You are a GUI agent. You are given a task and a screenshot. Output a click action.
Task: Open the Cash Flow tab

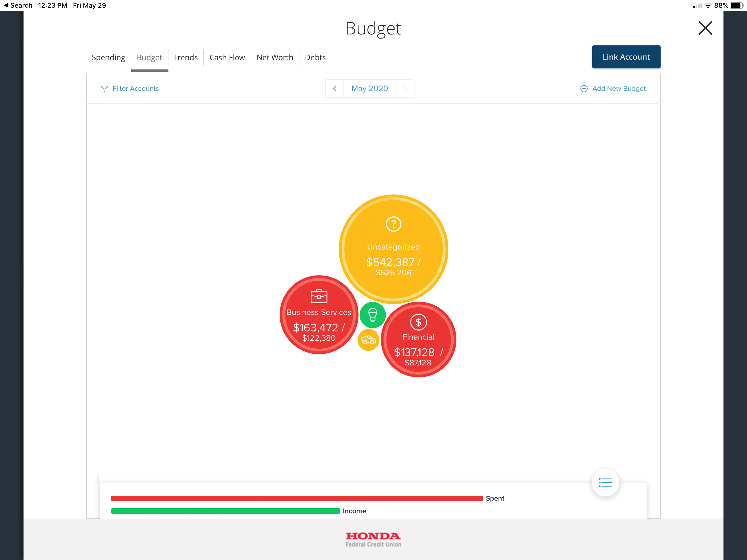[x=227, y=57]
